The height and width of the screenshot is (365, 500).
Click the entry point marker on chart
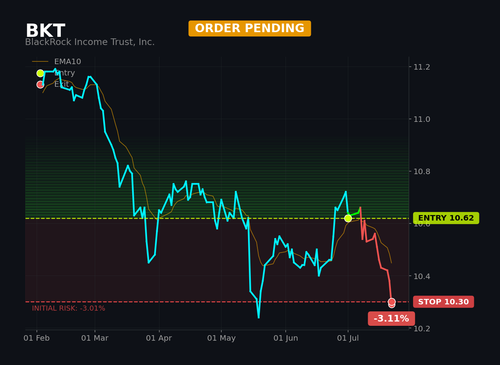tap(348, 218)
